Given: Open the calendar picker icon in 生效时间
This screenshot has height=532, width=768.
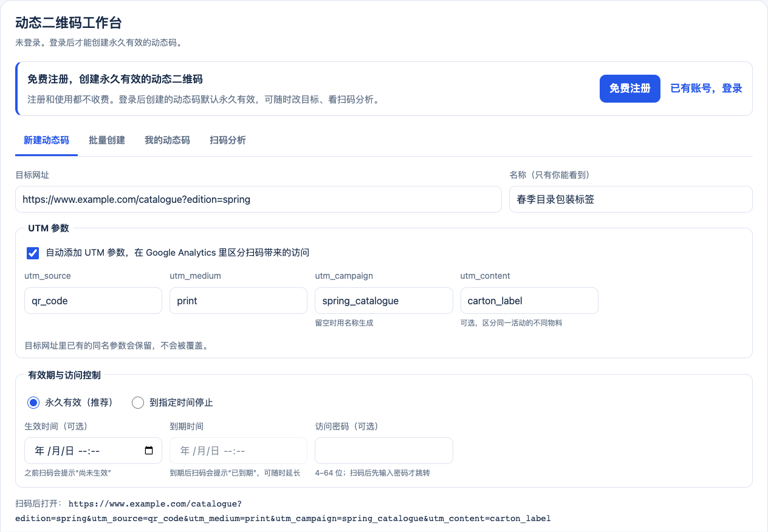Looking at the screenshot, I should [x=149, y=451].
